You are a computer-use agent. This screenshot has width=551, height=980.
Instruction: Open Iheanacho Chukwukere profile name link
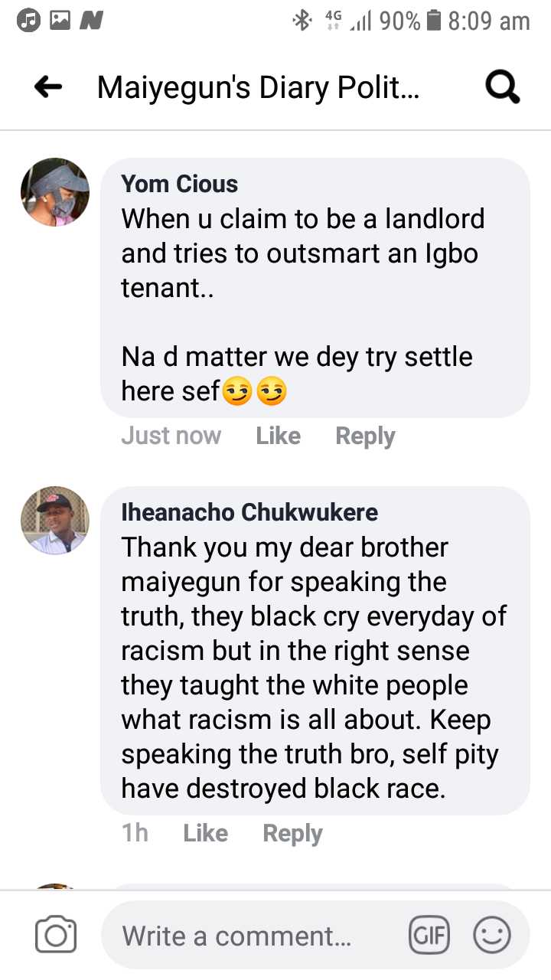[x=249, y=512]
